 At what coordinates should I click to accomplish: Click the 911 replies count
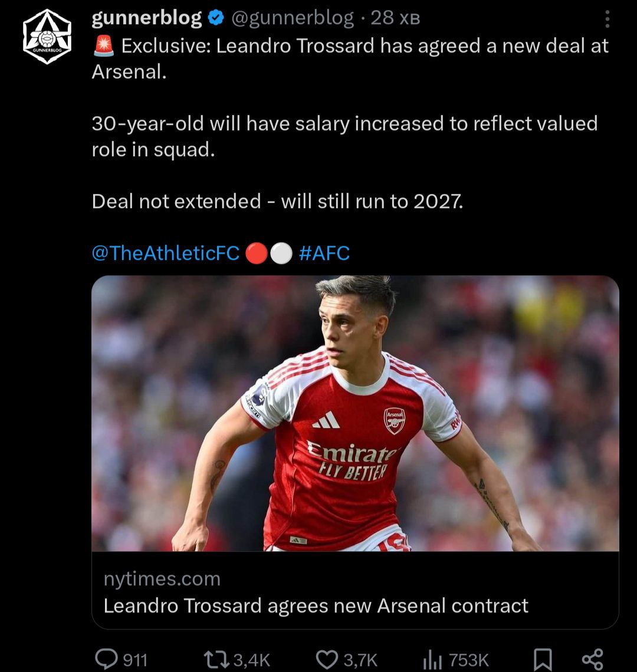(135, 660)
